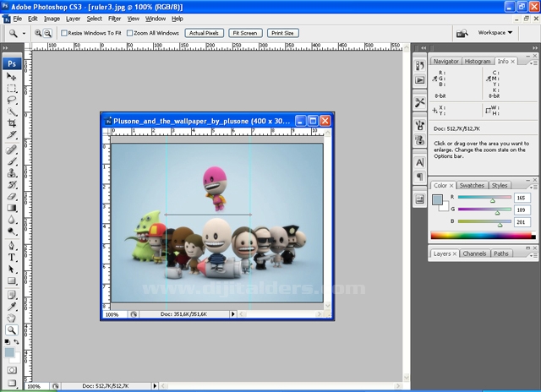Click the Print Size button
Screen dimensions: 541x392
coord(282,33)
